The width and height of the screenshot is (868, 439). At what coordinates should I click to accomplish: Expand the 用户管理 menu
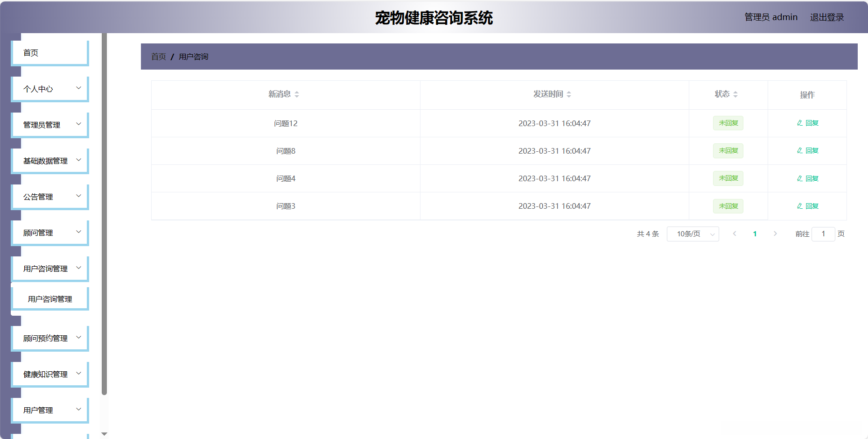[x=49, y=410]
